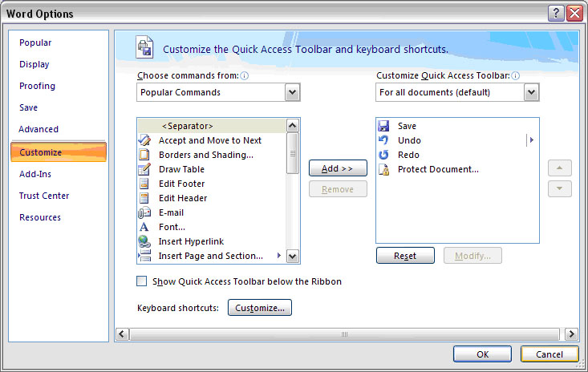588x372 pixels.
Task: Select Edit Footer command text
Action: [x=182, y=184]
